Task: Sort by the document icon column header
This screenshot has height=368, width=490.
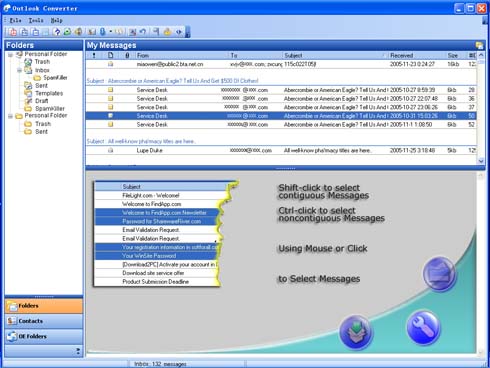Action: point(111,55)
